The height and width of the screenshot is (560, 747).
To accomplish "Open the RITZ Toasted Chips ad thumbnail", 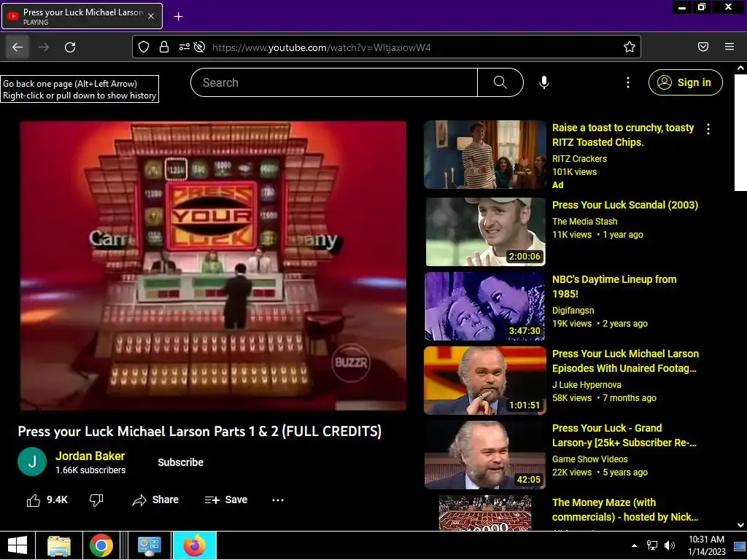I will tap(485, 155).
